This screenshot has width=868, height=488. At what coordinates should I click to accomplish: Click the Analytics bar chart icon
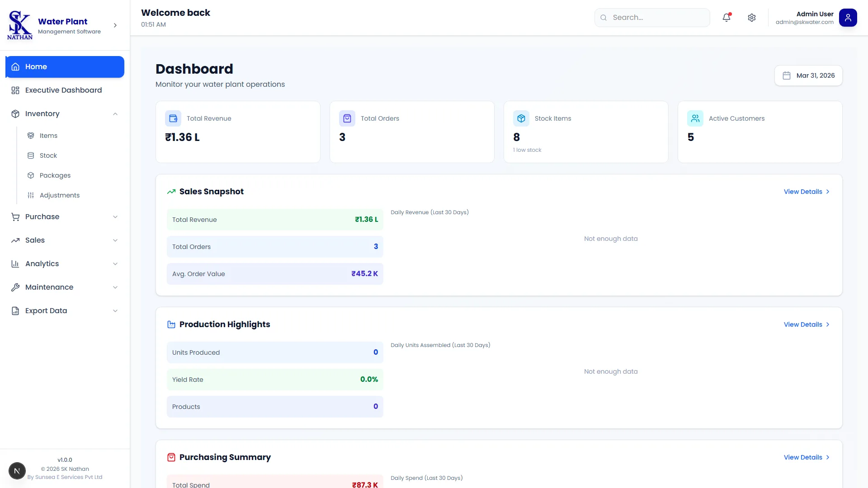tap(15, 264)
